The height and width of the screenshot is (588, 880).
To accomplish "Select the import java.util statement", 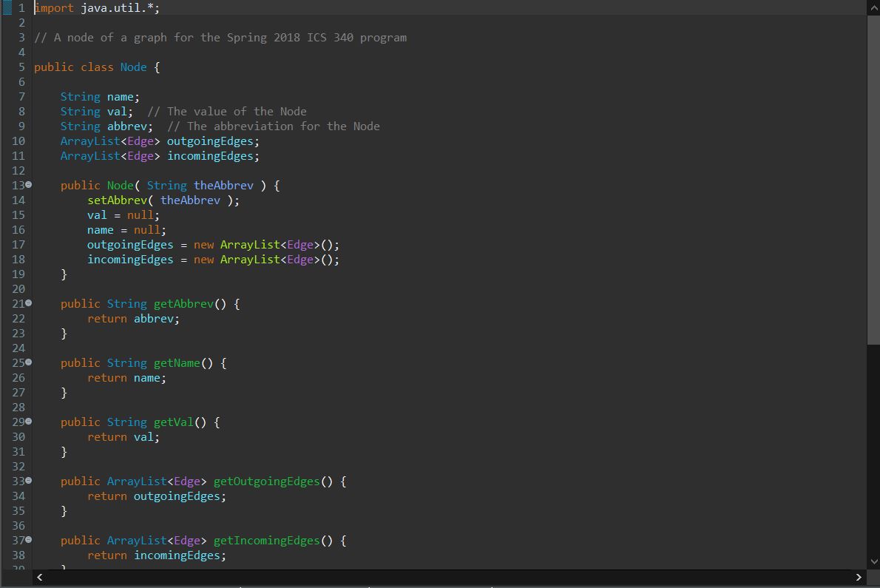I will tap(96, 7).
